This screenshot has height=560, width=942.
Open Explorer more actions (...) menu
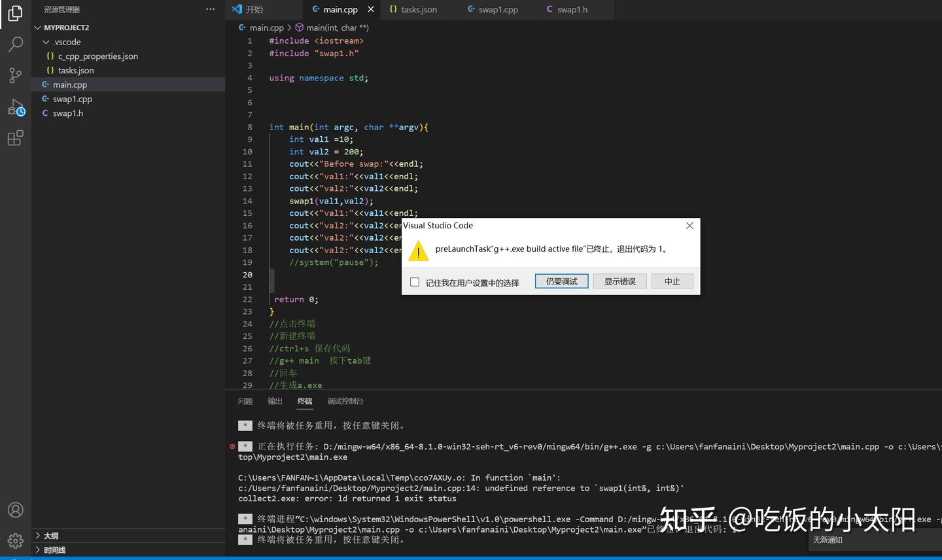pyautogui.click(x=210, y=9)
